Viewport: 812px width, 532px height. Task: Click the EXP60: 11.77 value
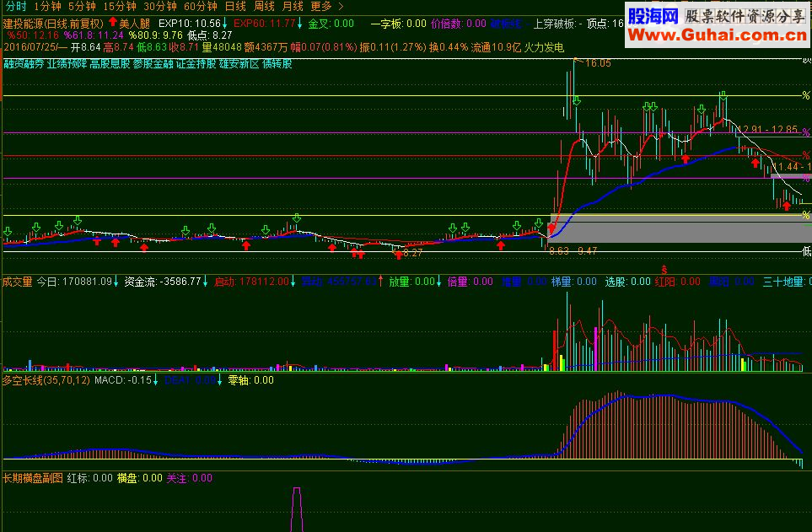264,24
